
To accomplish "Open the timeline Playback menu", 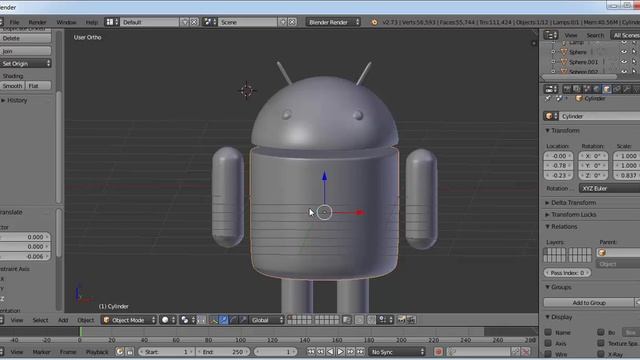I will click(x=97, y=352).
